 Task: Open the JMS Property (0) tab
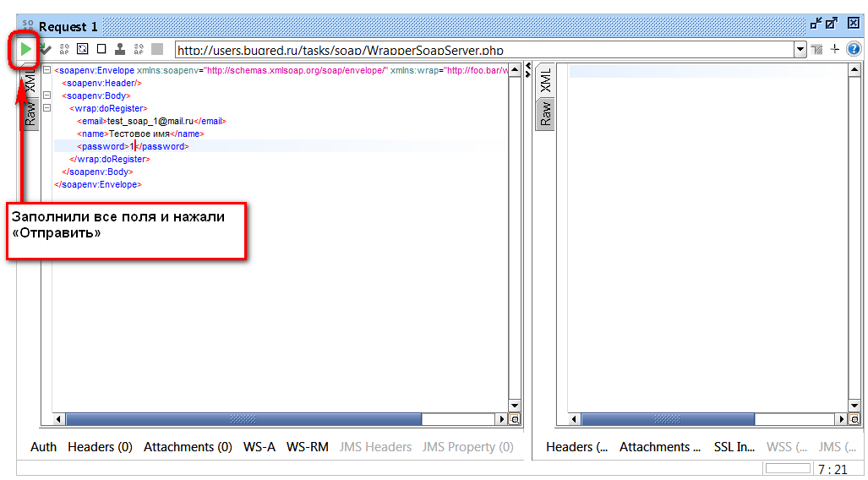(x=467, y=447)
